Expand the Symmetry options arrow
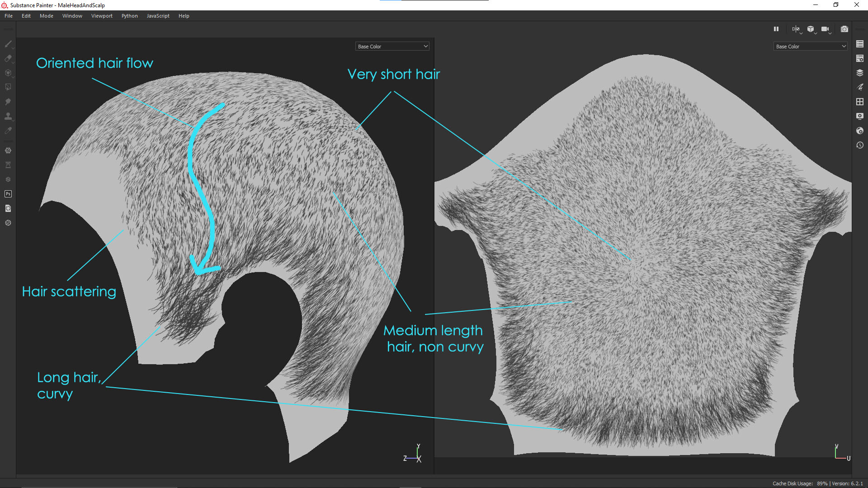The width and height of the screenshot is (868, 488). 801,33
